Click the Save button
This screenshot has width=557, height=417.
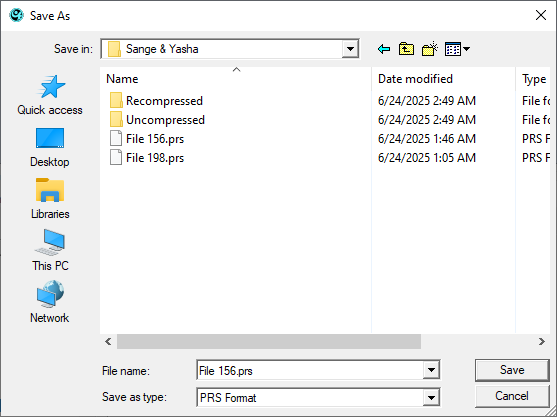click(x=512, y=370)
